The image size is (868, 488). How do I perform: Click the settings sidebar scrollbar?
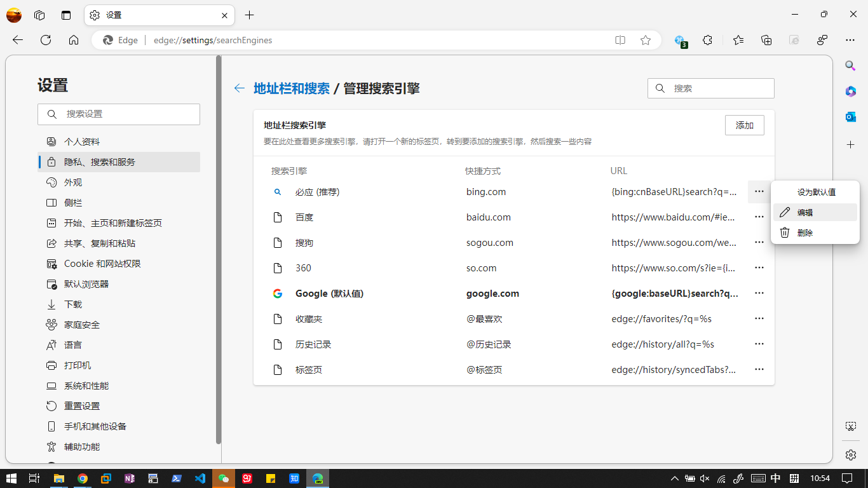point(219,250)
